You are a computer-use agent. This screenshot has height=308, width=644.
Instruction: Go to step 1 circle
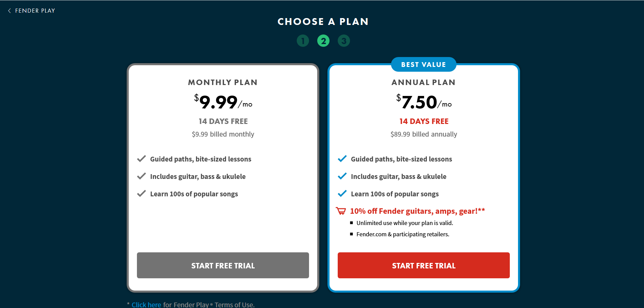coord(303,41)
